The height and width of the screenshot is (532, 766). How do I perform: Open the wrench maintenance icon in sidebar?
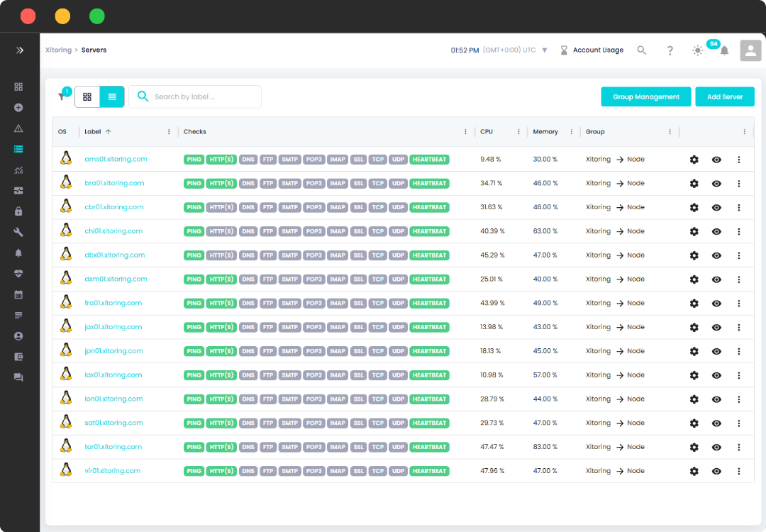[x=18, y=232]
